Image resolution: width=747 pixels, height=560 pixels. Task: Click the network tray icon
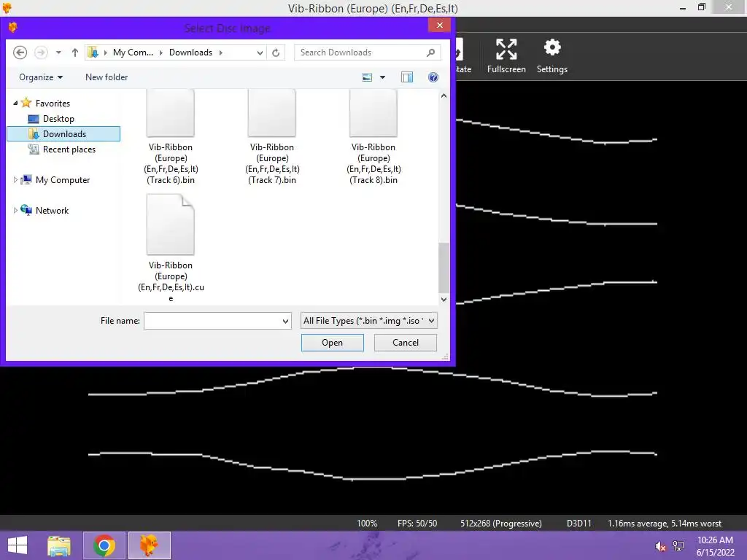pyautogui.click(x=678, y=545)
